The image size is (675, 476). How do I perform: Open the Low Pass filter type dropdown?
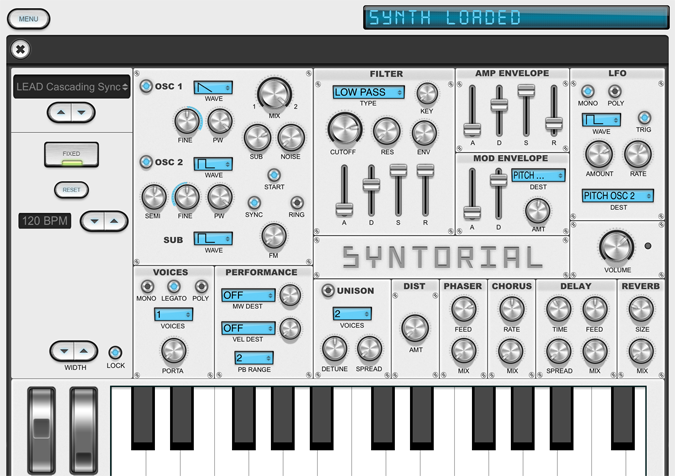point(368,92)
